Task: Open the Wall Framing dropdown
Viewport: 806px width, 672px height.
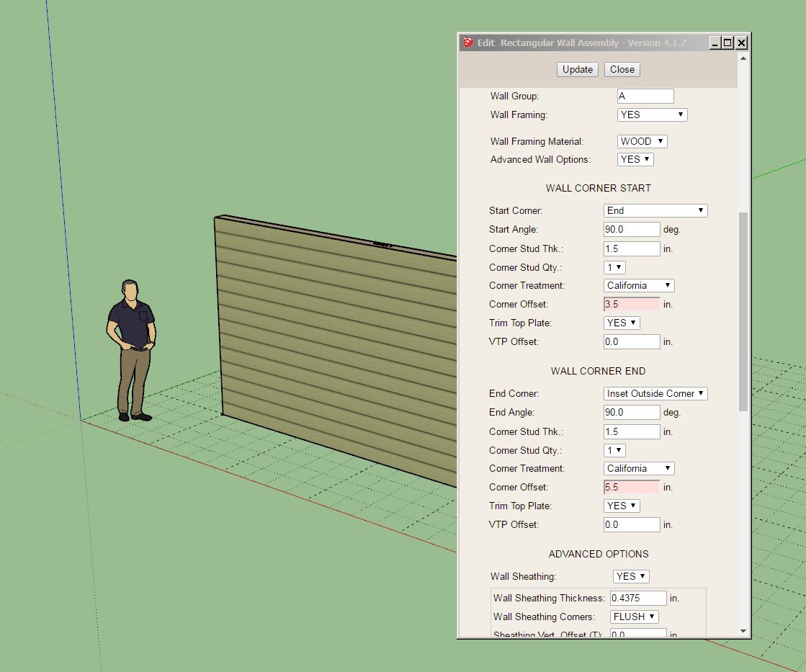Action: click(652, 115)
